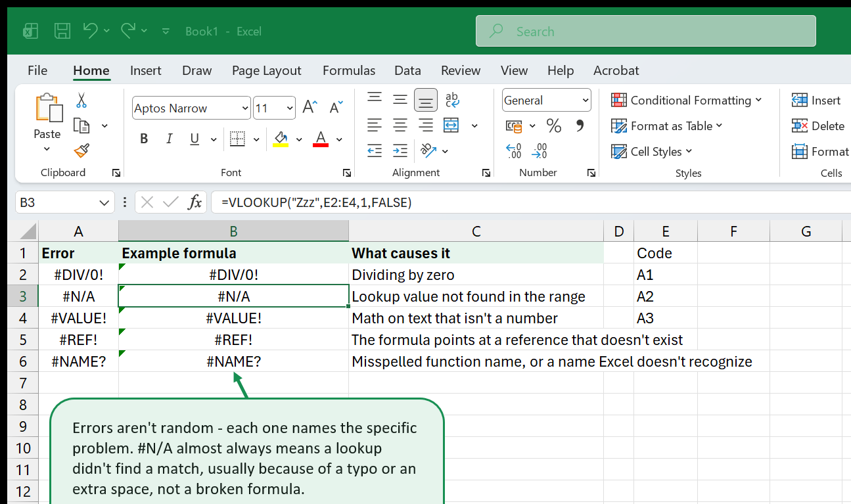Switch to the Insert tab

pyautogui.click(x=146, y=70)
